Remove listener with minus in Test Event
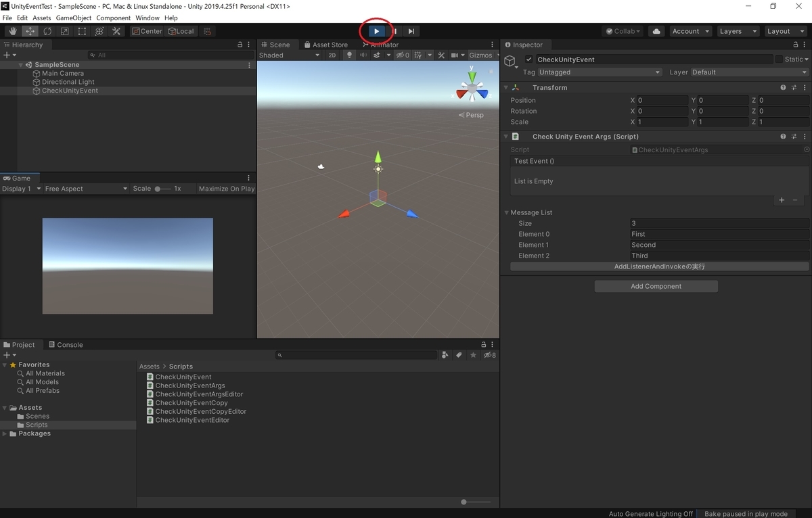 (795, 200)
